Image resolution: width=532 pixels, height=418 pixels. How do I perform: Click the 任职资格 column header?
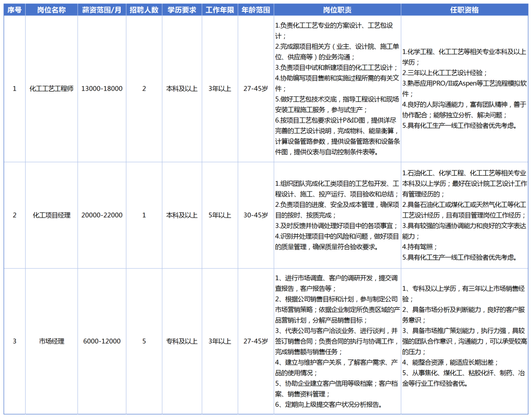point(465,10)
